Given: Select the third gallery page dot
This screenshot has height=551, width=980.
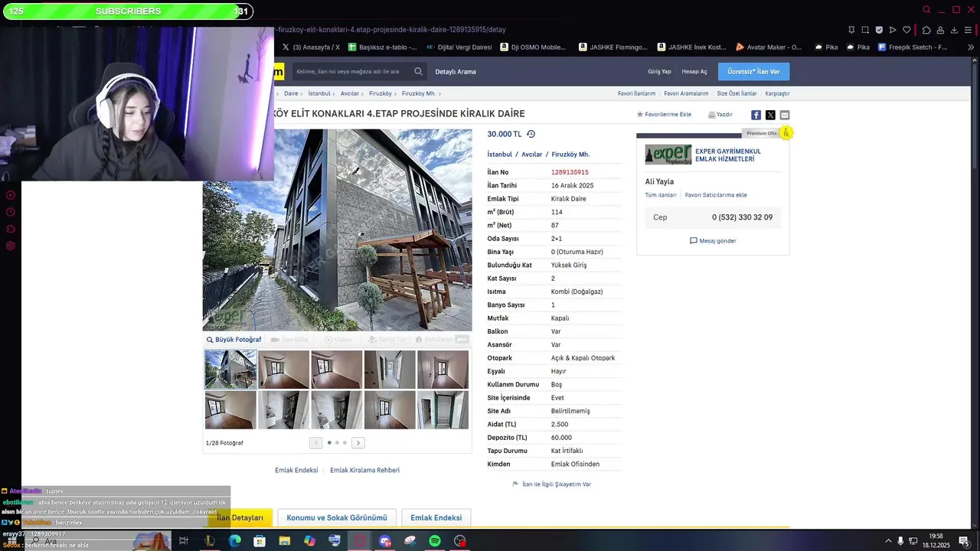Looking at the screenshot, I should [345, 442].
